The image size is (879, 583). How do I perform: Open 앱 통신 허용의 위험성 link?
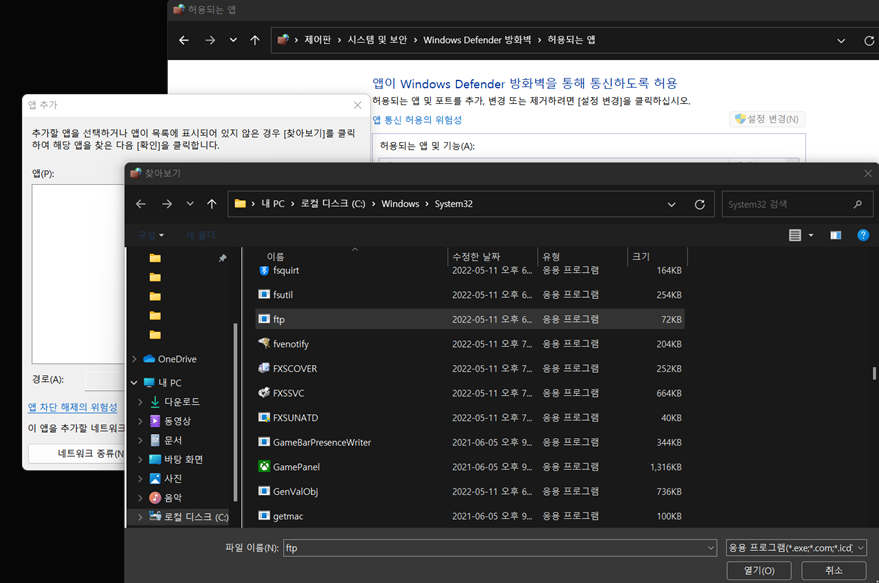click(x=417, y=120)
